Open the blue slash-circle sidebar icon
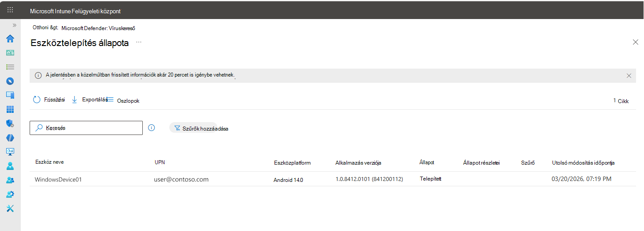The image size is (644, 231). [10, 138]
